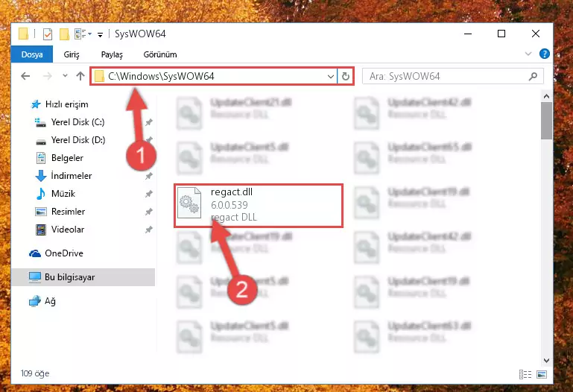The image size is (573, 392).
Task: Go forward with the right arrow
Action: click(47, 76)
